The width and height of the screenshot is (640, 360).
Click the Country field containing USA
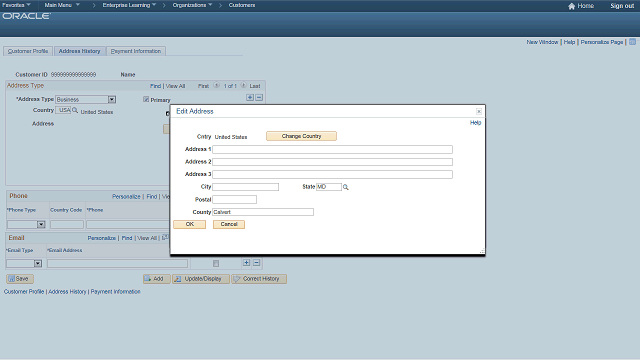(63, 110)
